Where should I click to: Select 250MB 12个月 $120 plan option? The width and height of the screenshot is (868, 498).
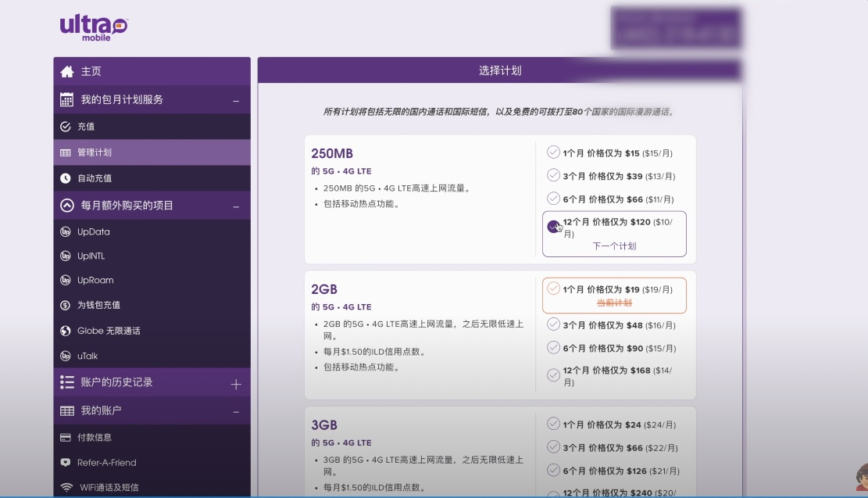(554, 227)
